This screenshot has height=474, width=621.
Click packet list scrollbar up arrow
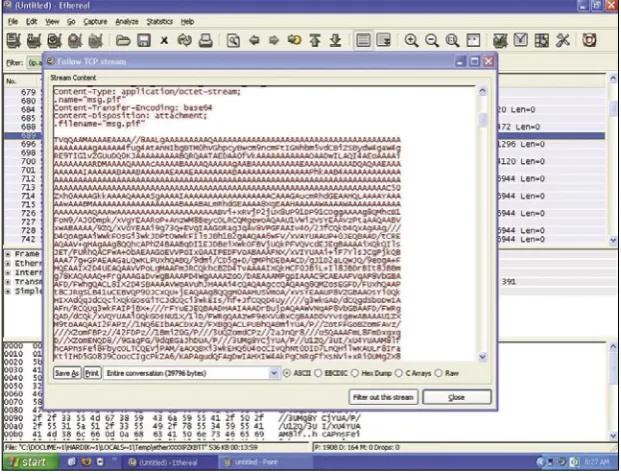(613, 78)
